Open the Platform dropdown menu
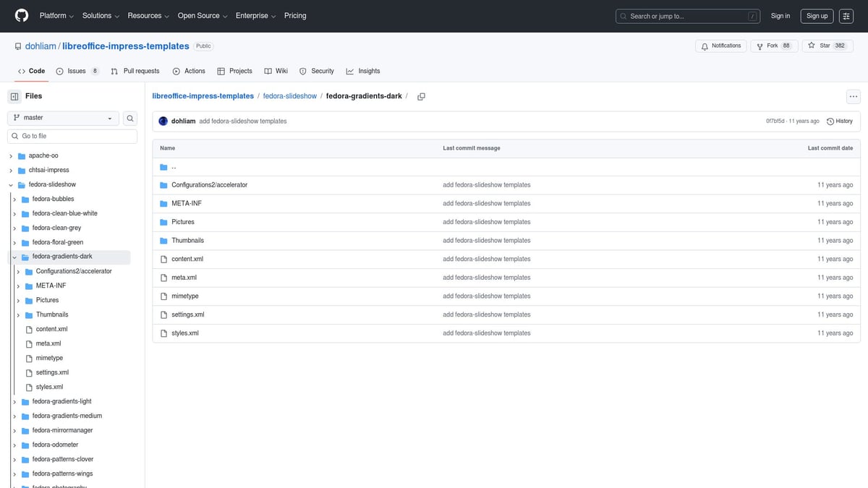868x488 pixels. pos(56,15)
